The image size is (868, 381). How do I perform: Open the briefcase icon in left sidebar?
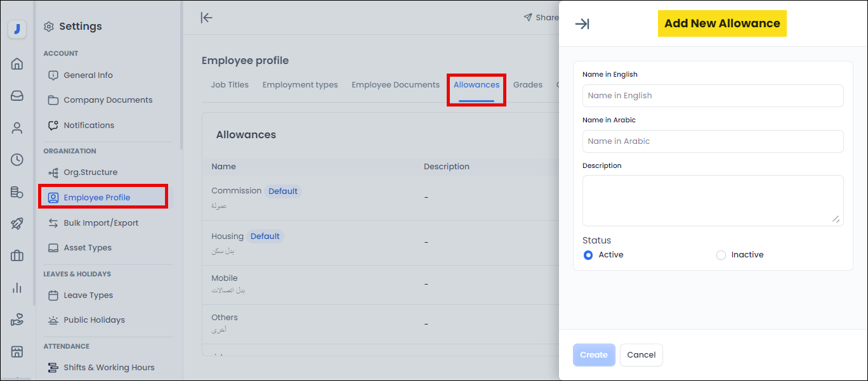(17, 256)
